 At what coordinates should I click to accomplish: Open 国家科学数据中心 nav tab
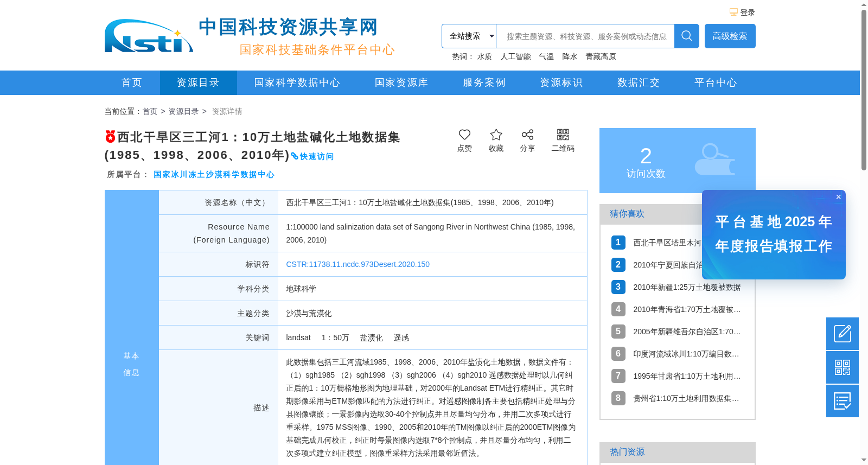297,82
